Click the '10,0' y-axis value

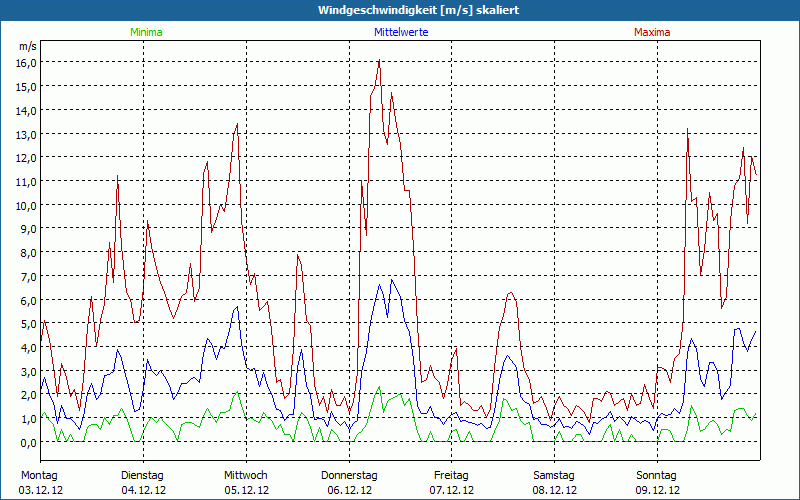pyautogui.click(x=28, y=205)
